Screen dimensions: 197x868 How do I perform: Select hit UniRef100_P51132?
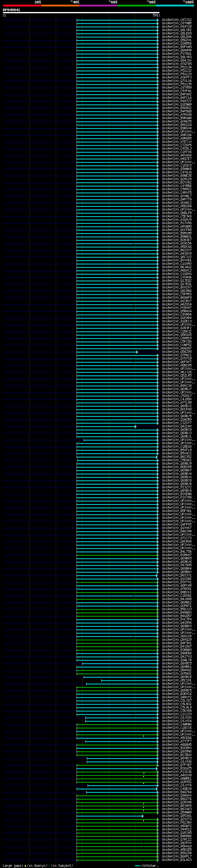pyautogui.click(x=177, y=71)
